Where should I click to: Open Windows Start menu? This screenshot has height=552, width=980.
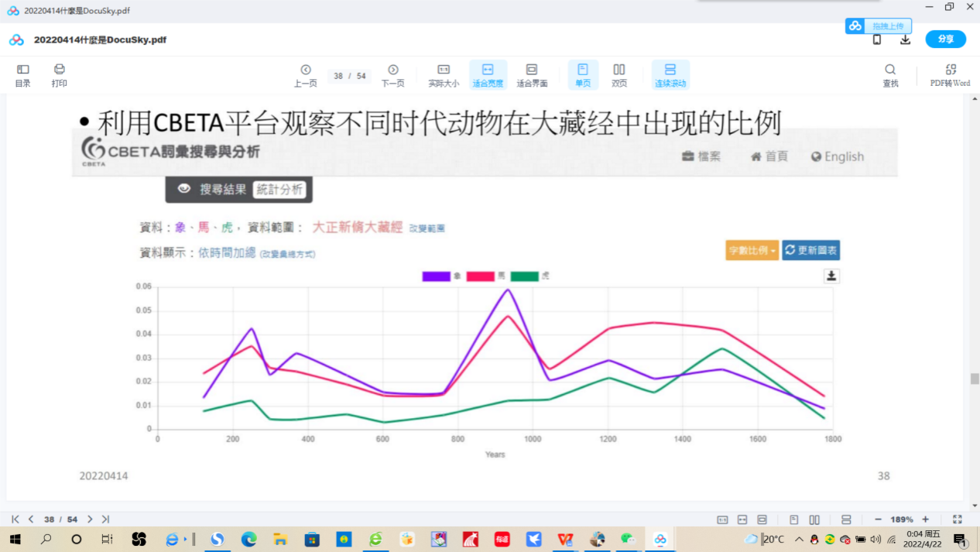click(15, 539)
